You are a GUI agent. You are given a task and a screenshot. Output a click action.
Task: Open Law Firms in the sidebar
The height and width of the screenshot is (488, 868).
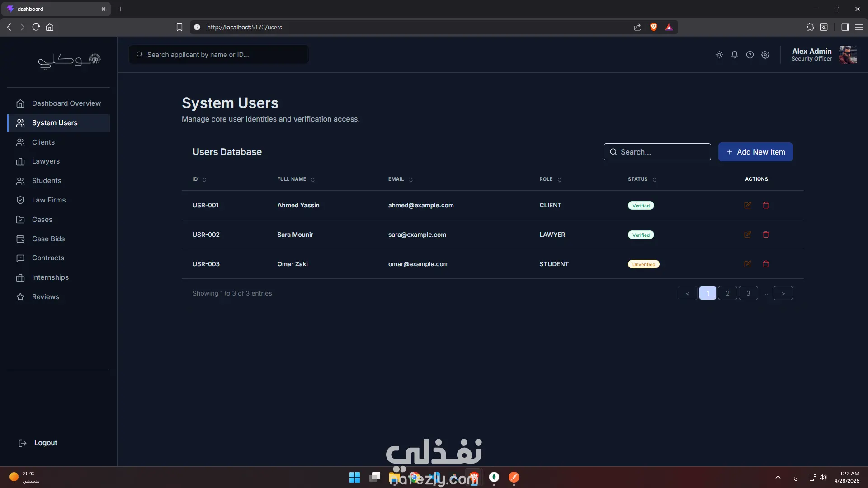pos(59,200)
